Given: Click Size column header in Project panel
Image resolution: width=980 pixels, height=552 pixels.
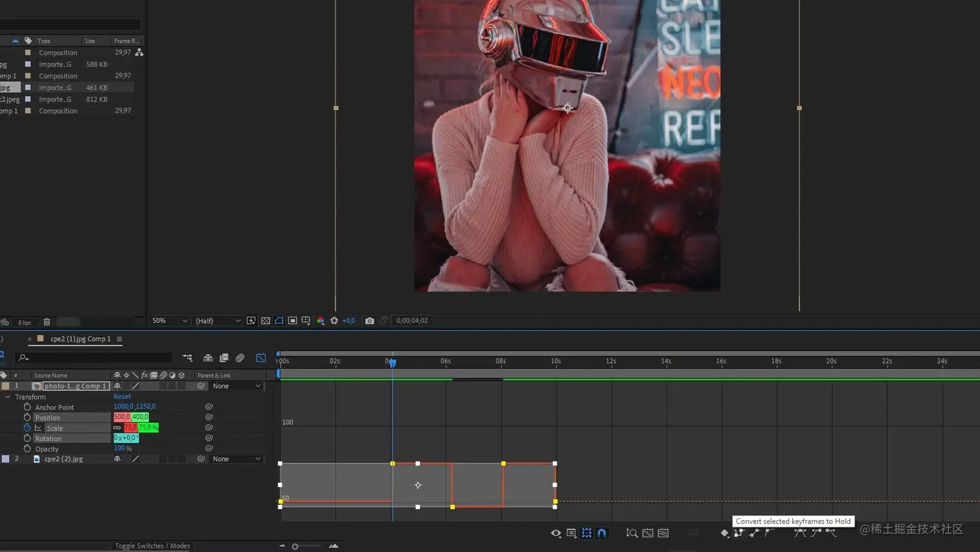Looking at the screenshot, I should coord(89,41).
